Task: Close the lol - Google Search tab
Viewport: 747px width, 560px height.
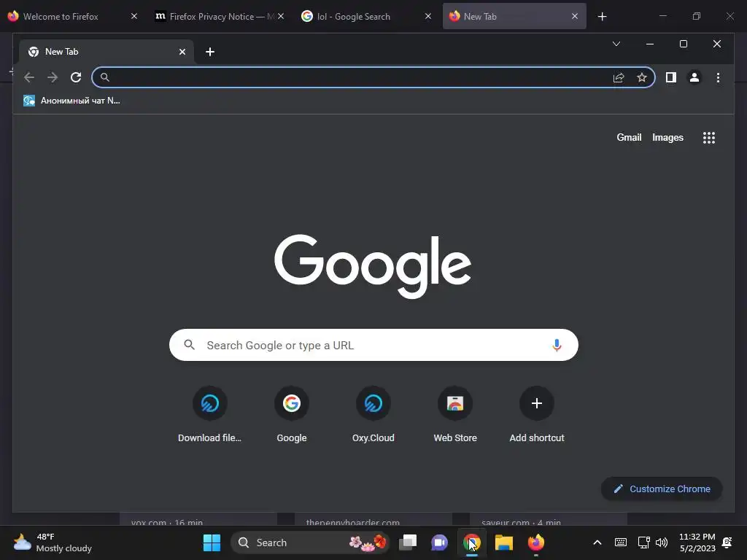Action: (427, 16)
